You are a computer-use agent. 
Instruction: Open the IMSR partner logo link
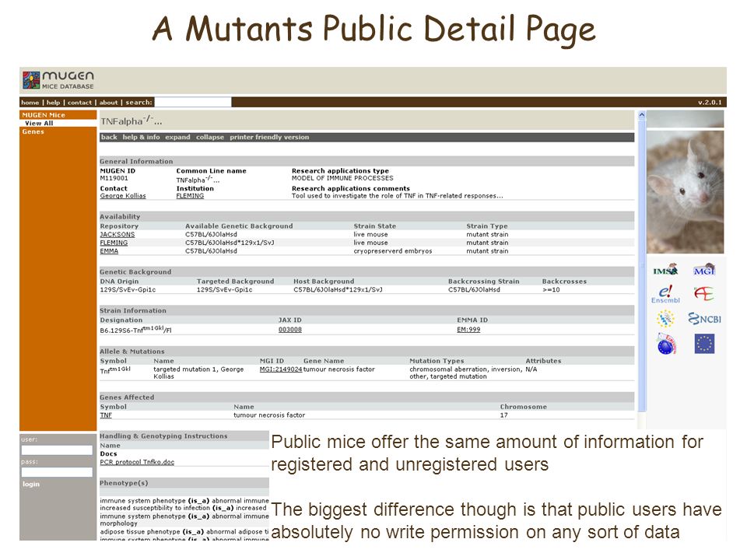665,270
